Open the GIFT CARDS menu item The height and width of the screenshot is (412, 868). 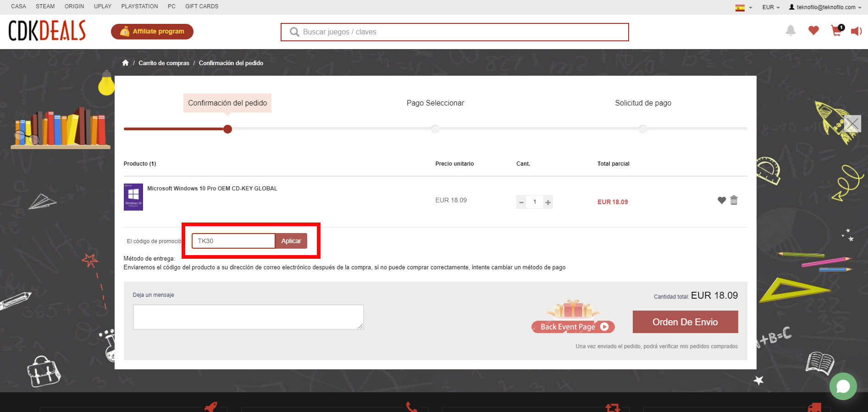click(202, 6)
